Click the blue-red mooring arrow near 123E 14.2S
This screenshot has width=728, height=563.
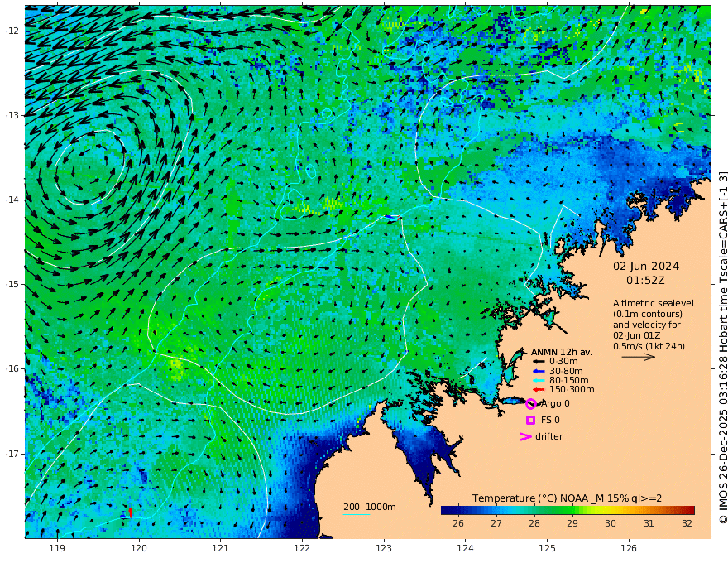tap(393, 217)
